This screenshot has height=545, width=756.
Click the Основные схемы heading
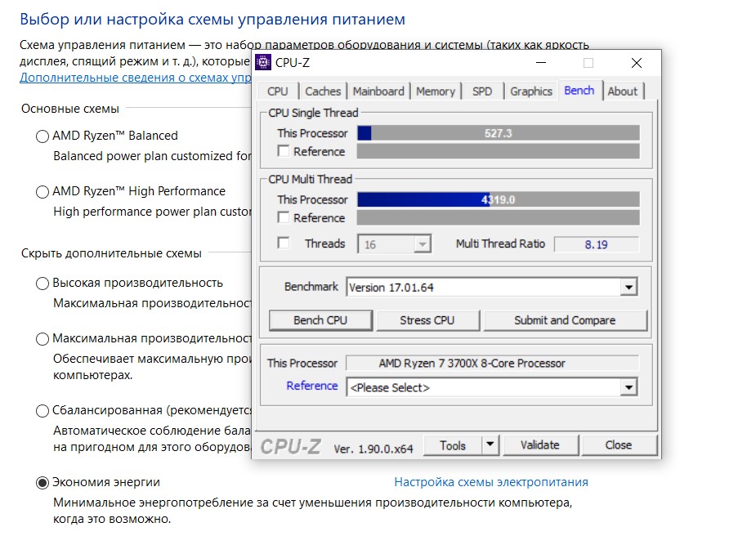pos(70,109)
